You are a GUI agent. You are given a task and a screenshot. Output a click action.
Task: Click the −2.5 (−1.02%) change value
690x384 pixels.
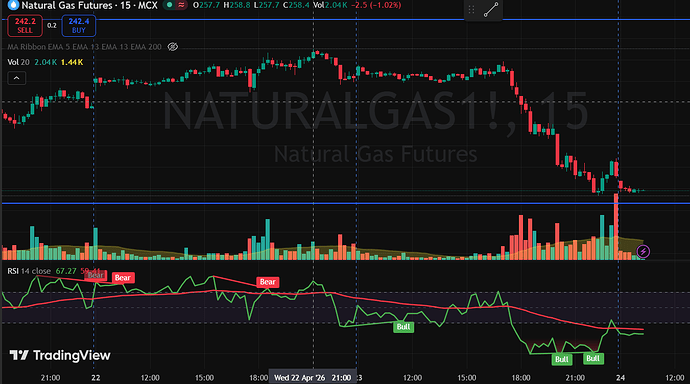pos(376,5)
